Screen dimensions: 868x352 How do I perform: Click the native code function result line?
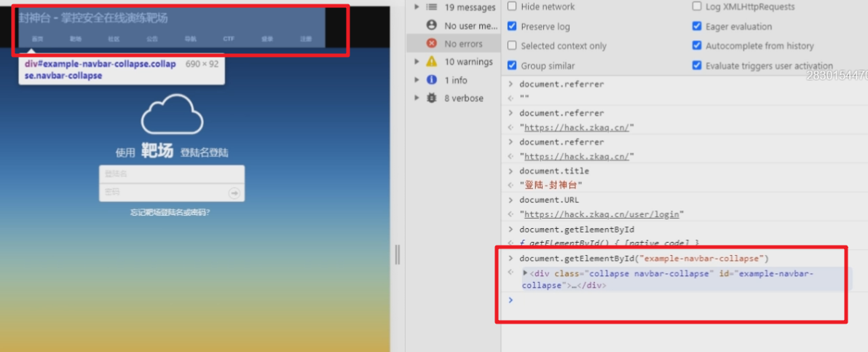click(x=609, y=243)
